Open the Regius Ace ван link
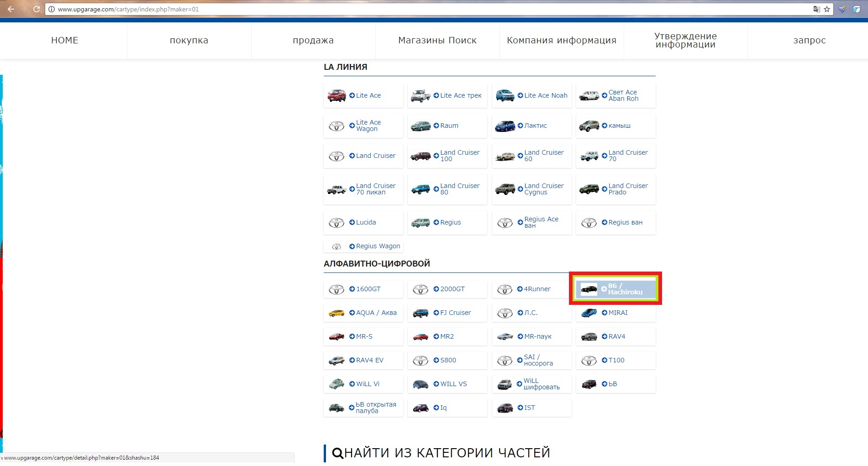 pos(541,222)
